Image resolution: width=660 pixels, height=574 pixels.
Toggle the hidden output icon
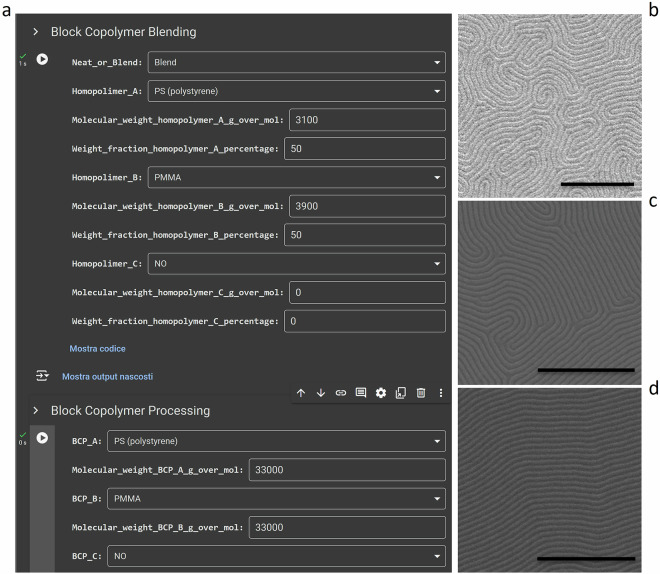click(x=43, y=376)
